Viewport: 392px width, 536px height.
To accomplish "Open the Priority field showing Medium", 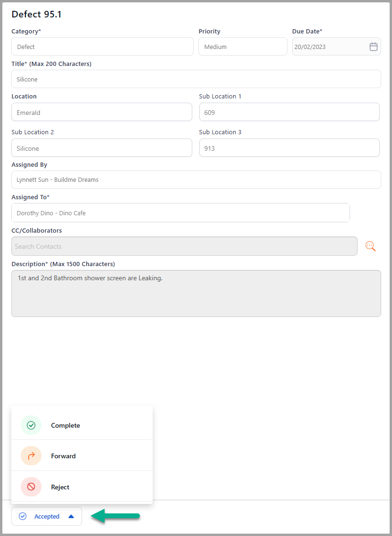I will 243,47.
